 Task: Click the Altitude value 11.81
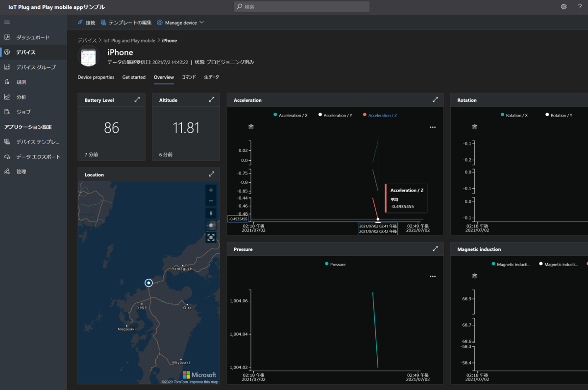(x=186, y=128)
